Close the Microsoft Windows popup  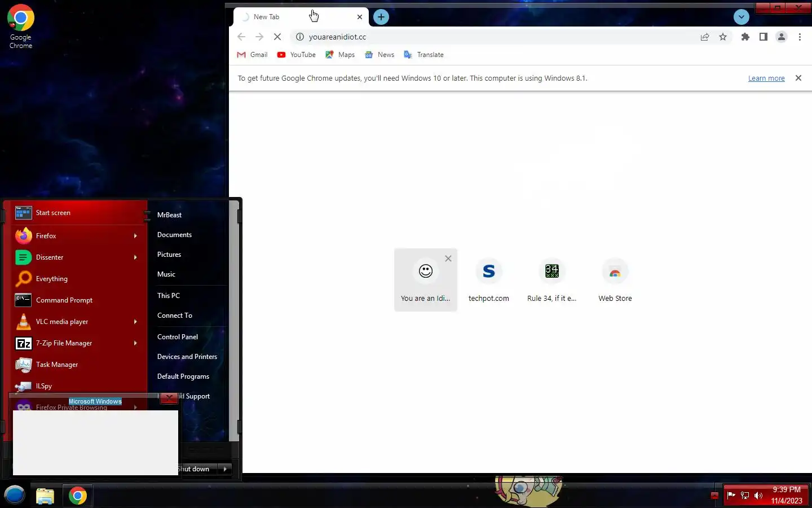pos(169,398)
